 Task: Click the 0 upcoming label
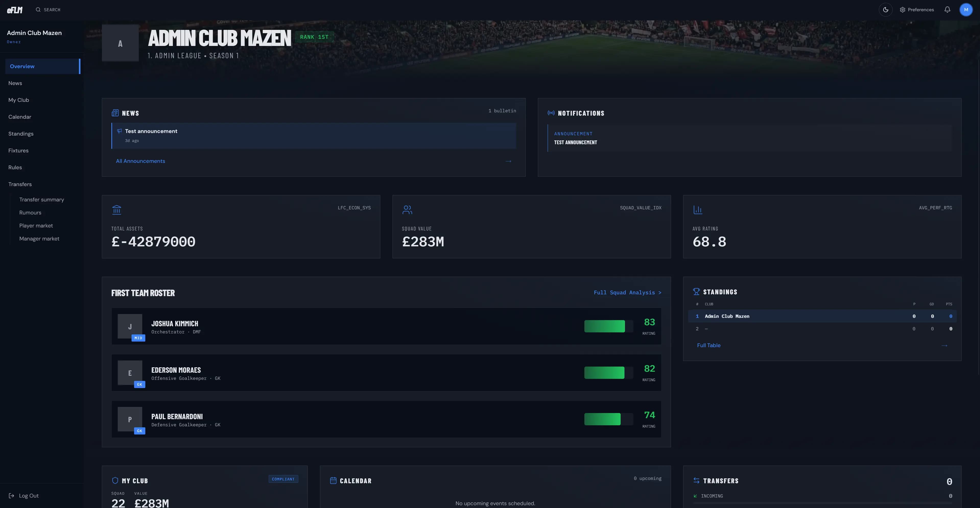tap(647, 478)
